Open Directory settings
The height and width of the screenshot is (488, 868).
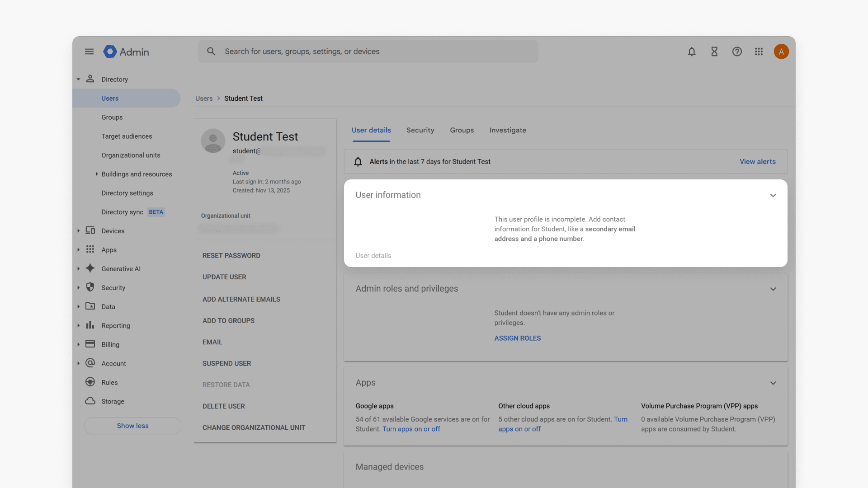coord(127,193)
